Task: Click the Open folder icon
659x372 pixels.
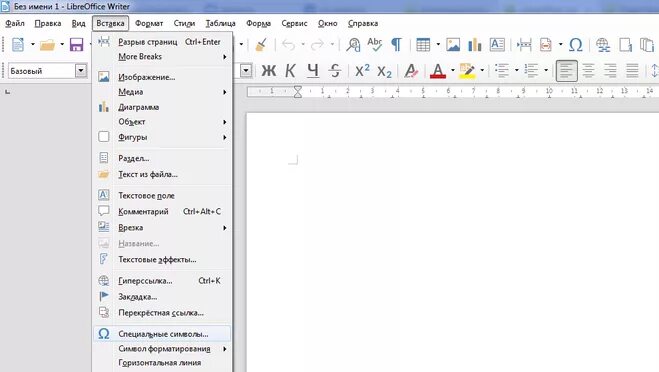Action: (x=47, y=45)
